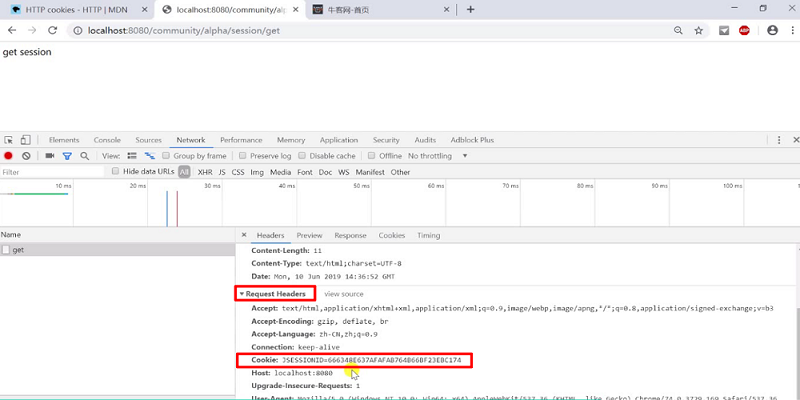Screen dimensions: 800x400
Task: Enable Preserve log checkbox
Action: click(243, 155)
